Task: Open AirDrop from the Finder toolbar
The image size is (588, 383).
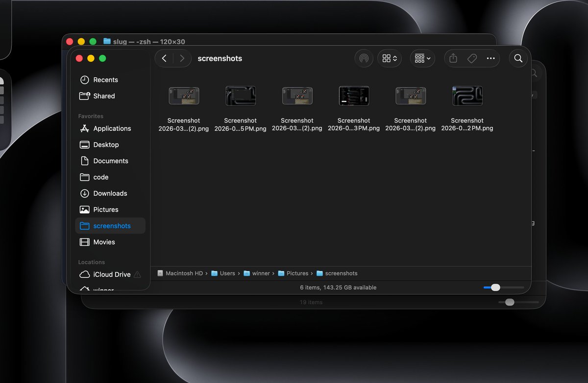Action: 364,58
